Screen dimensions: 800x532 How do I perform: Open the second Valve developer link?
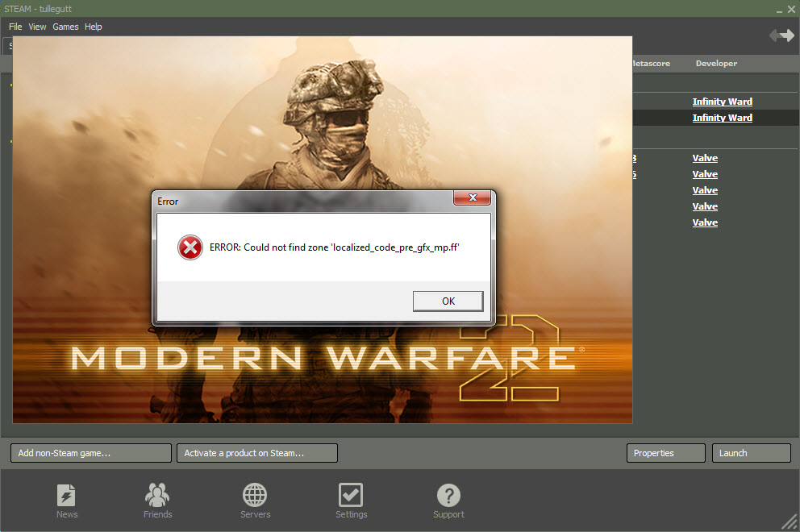point(705,174)
